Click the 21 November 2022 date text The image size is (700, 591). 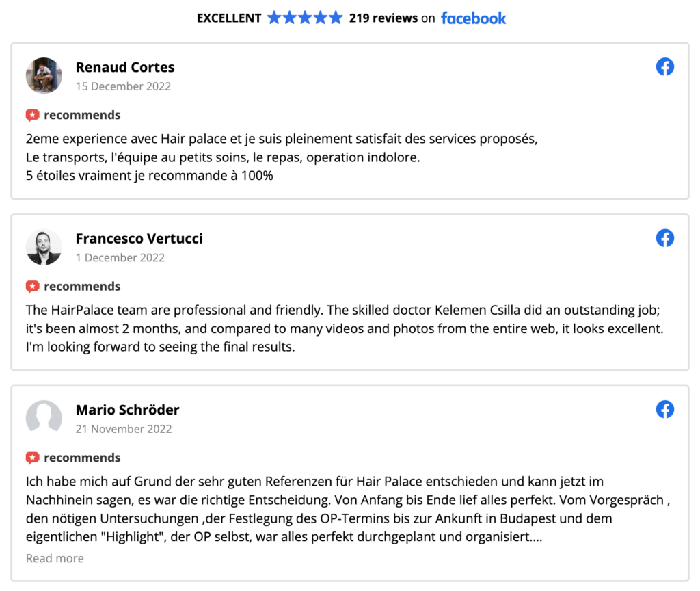tap(124, 429)
